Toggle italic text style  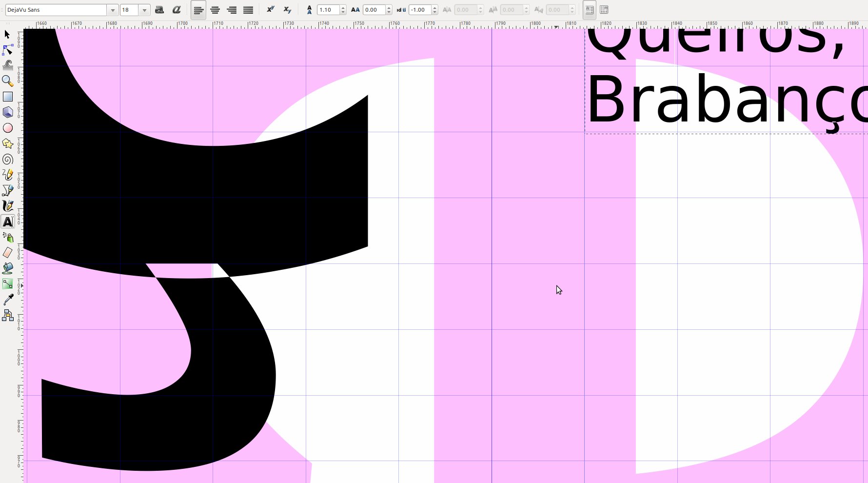tap(177, 10)
